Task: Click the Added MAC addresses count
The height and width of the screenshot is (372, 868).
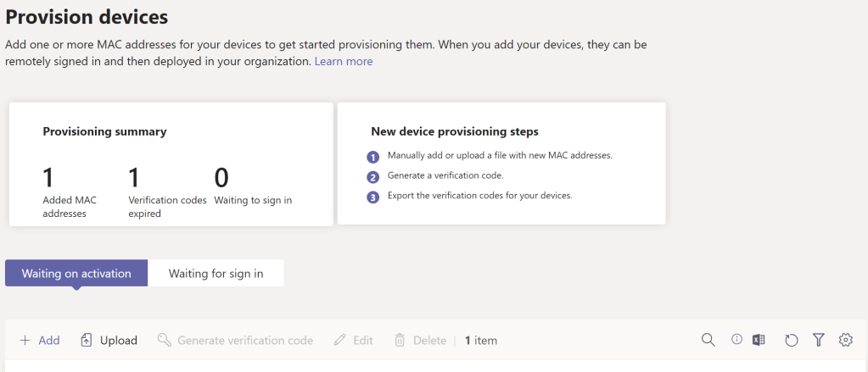Action: (48, 177)
